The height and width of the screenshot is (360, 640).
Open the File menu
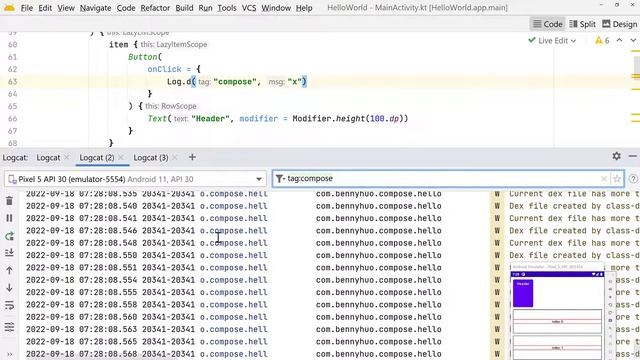tap(27, 8)
